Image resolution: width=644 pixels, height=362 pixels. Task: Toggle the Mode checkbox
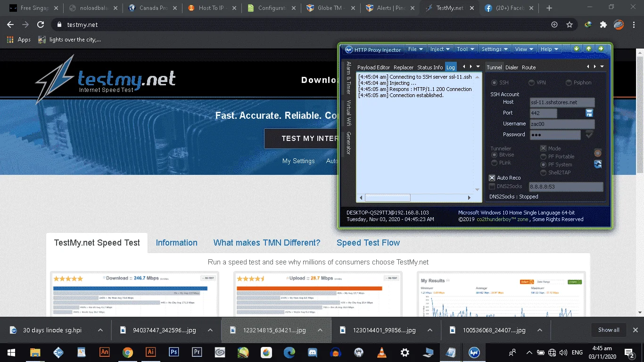pos(543,148)
